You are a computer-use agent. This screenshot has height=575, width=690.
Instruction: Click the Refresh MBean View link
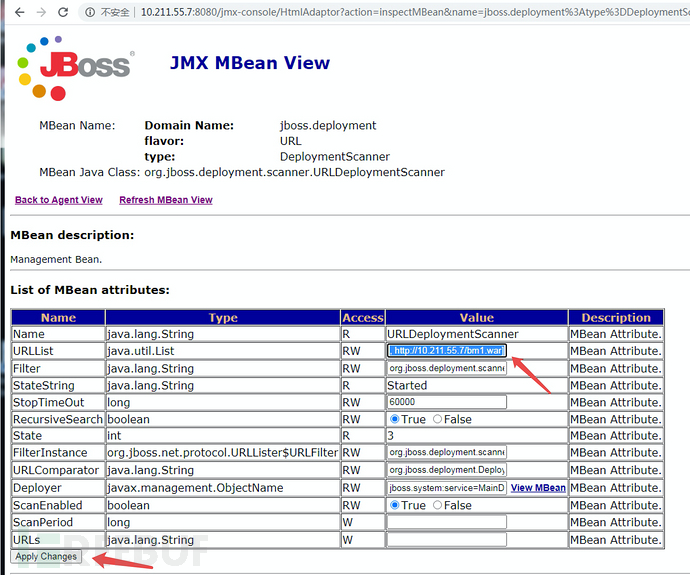[x=166, y=200]
